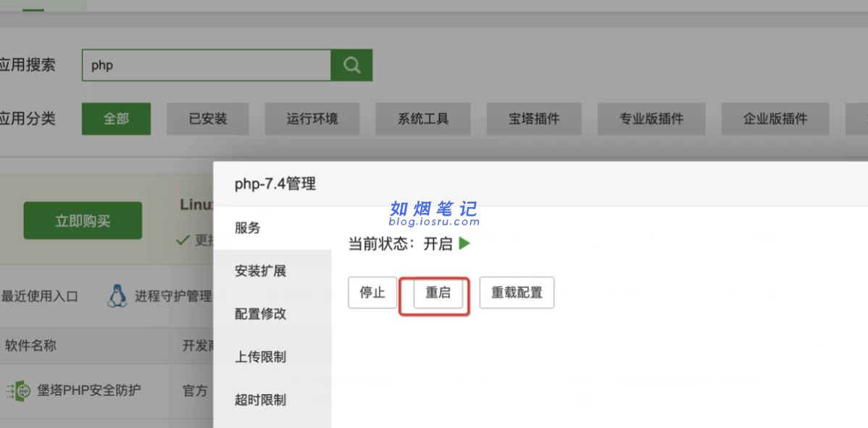Click the 堡塔PHP安全防护 software name
This screenshot has width=868, height=428.
click(x=88, y=391)
